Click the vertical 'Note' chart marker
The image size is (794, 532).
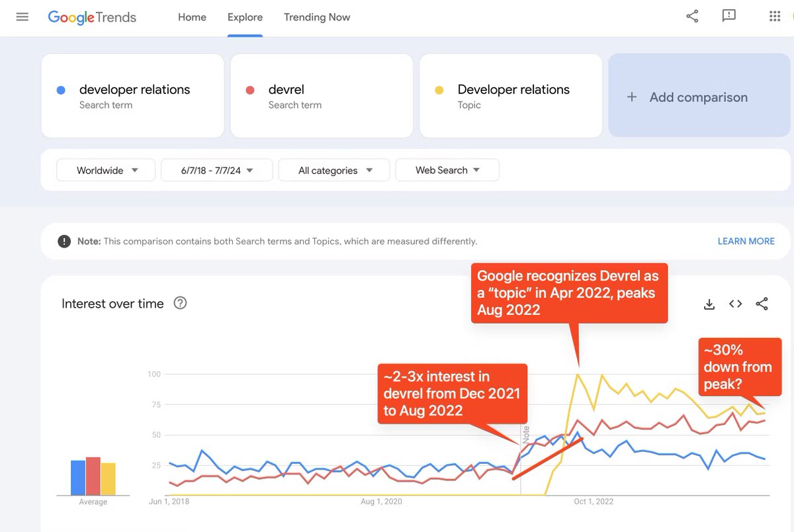[526, 434]
